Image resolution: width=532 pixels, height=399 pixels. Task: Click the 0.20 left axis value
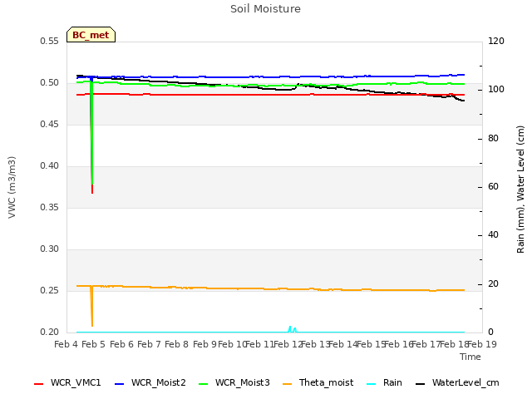pos(50,332)
